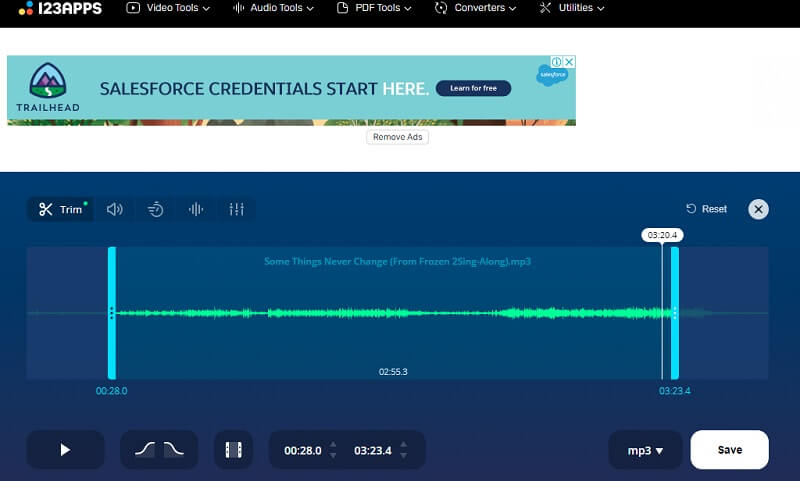Image resolution: width=800 pixels, height=481 pixels.
Task: Expand the Converters menu
Action: coord(476,8)
